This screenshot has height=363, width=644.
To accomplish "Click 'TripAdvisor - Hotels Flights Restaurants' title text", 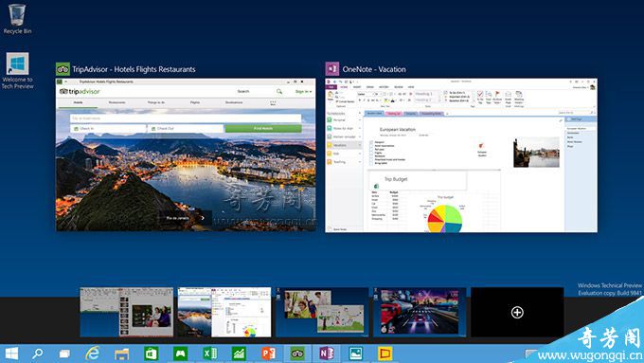I will (x=134, y=69).
